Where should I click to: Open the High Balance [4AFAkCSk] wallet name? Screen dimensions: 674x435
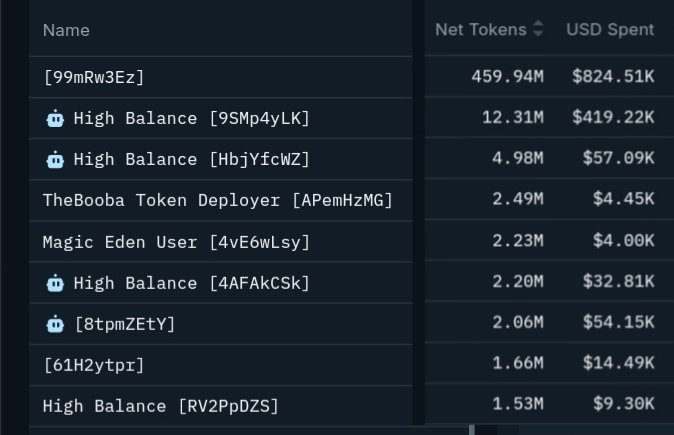191,283
